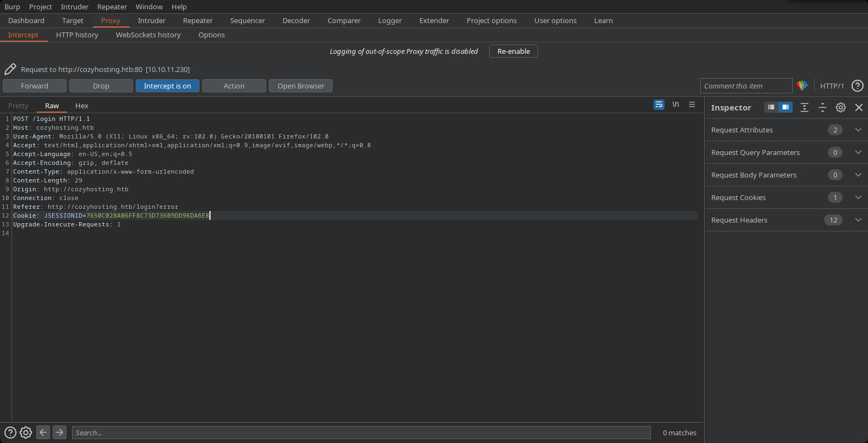Switch to the Repeater tab
Viewport: 868px width, 443px height.
(198, 20)
